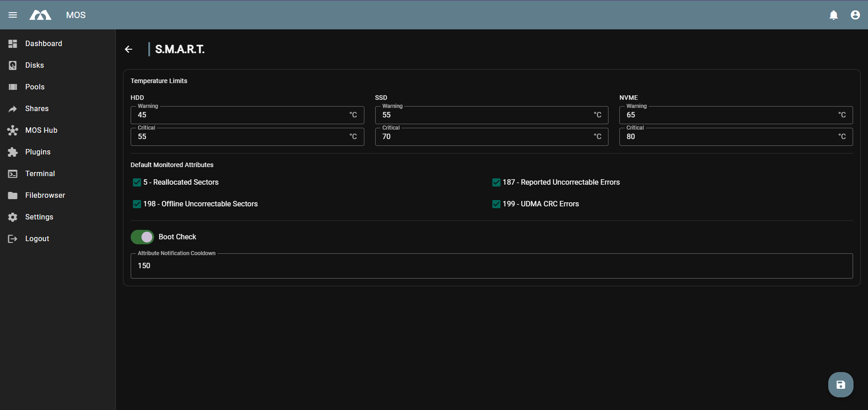This screenshot has width=868, height=410.
Task: Uncheck 187 - Reported Uncorrectable Errors
Action: click(496, 182)
